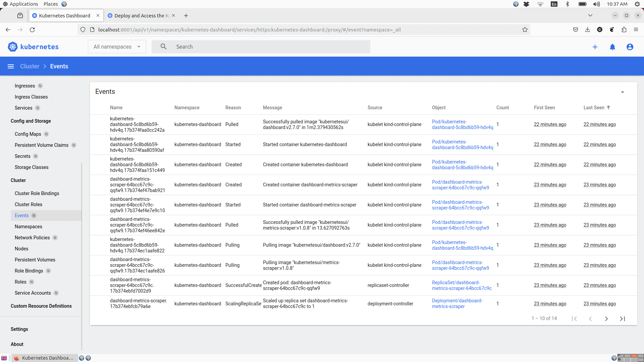Select Namespaces in the sidebar
This screenshot has width=644, height=362.
[x=29, y=227]
